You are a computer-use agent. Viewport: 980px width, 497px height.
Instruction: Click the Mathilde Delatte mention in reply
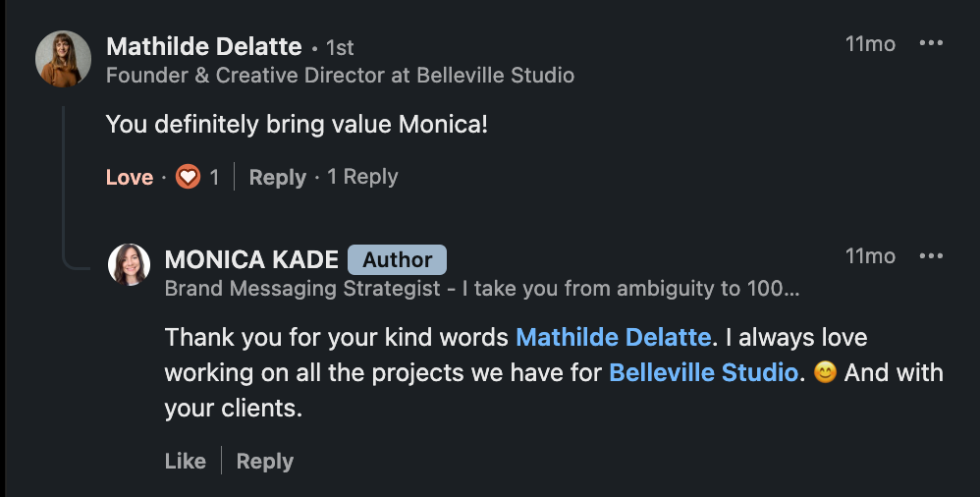pyautogui.click(x=613, y=337)
